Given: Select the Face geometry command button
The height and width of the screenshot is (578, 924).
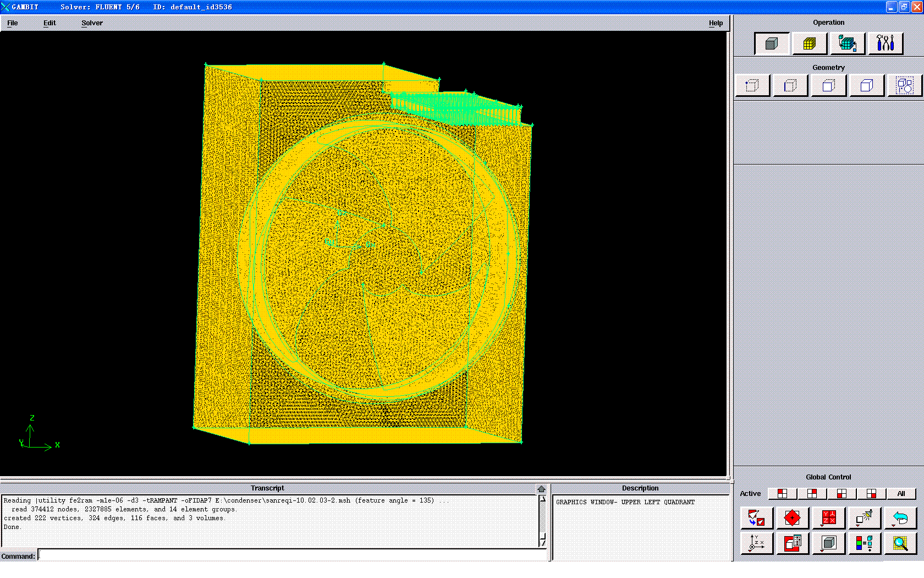Looking at the screenshot, I should coord(828,86).
